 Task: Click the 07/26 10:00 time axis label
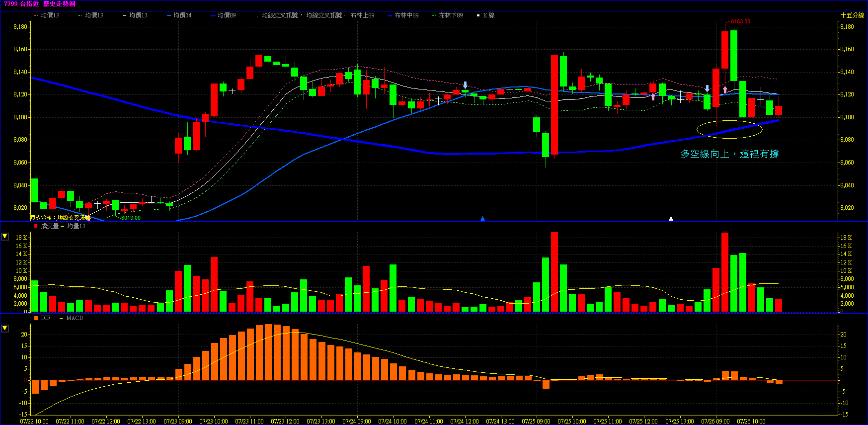pyautogui.click(x=751, y=422)
